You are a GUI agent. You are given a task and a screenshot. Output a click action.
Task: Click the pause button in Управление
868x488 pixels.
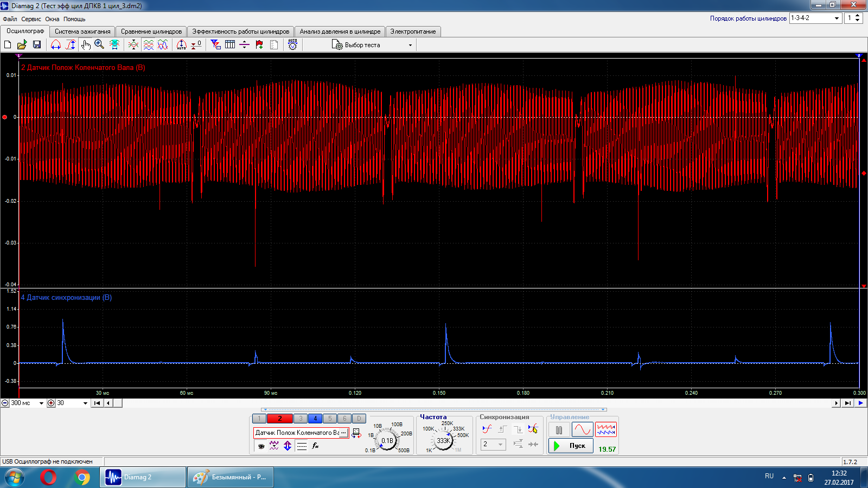559,430
